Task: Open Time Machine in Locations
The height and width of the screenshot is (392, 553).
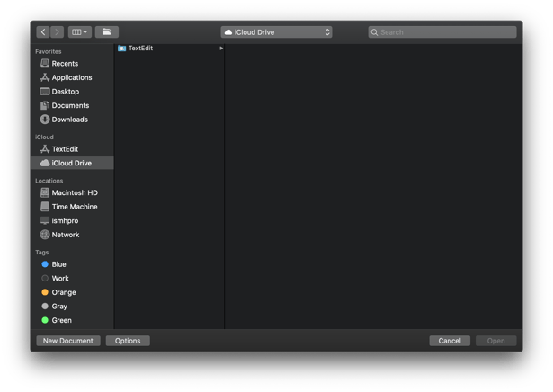Action: tap(72, 207)
